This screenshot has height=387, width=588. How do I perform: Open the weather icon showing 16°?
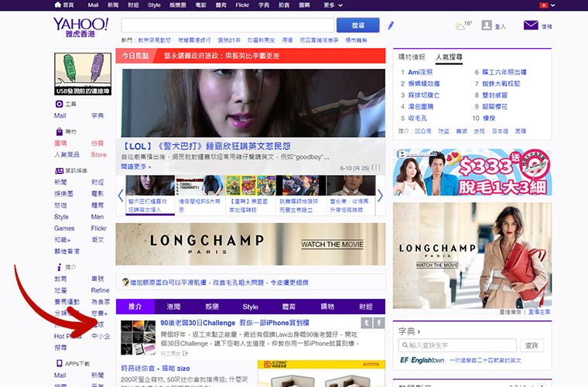click(x=460, y=26)
